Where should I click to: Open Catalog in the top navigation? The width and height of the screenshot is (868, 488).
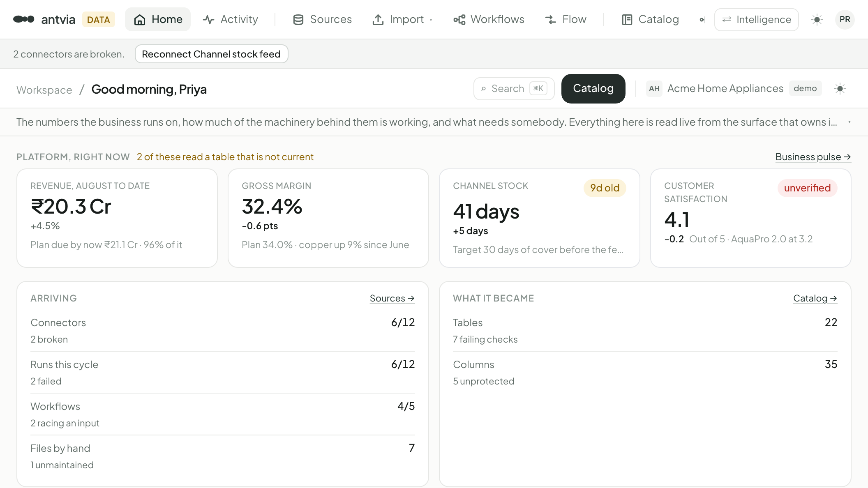(x=650, y=19)
